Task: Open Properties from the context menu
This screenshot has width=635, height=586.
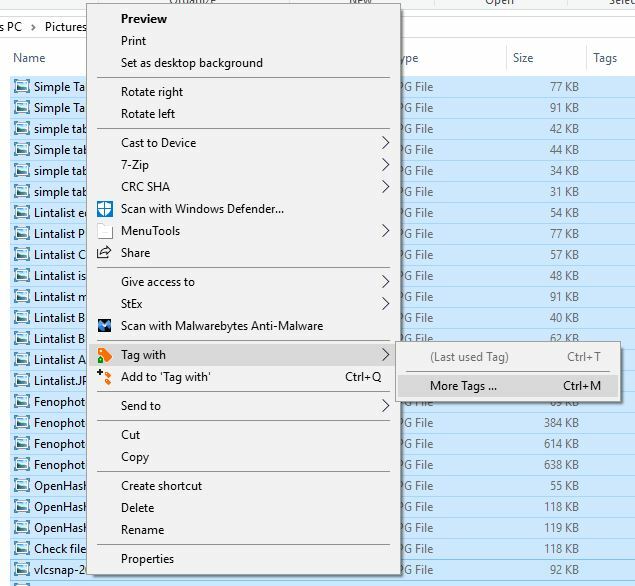Action: pyautogui.click(x=147, y=559)
